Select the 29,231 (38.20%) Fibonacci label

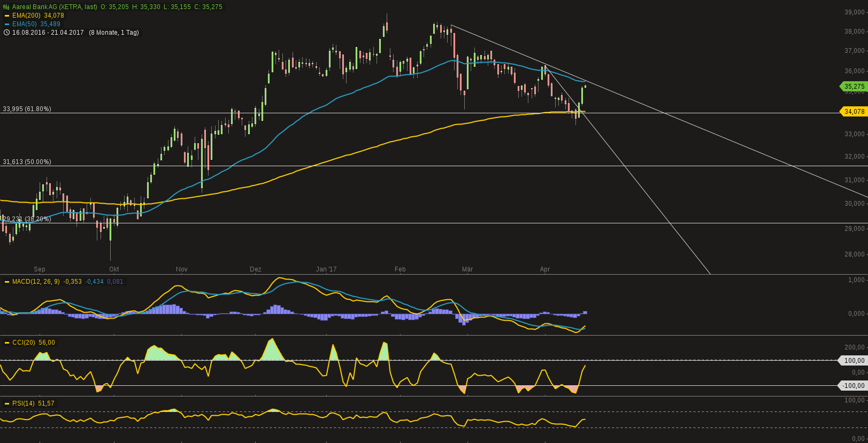27,219
